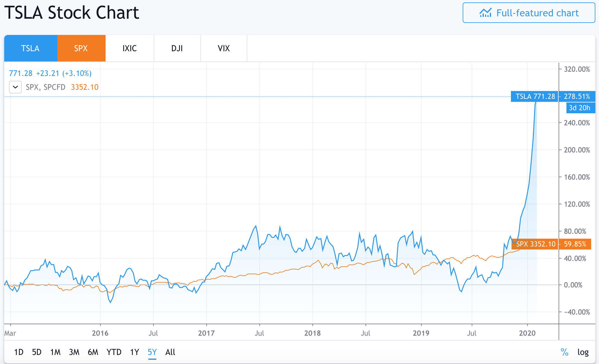Click the 2017 label on time axis
Viewport: 599px width, 364px height.
click(206, 333)
